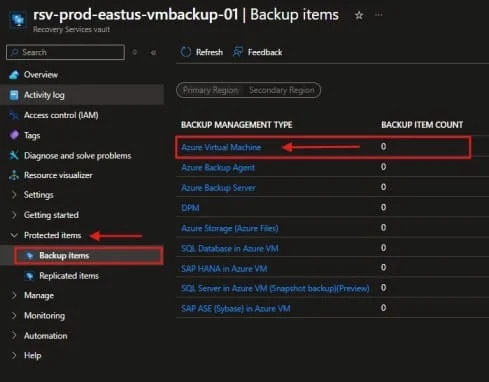Open Azure Storage (Azure Files) link
This screenshot has height=382, width=489.
tap(230, 228)
